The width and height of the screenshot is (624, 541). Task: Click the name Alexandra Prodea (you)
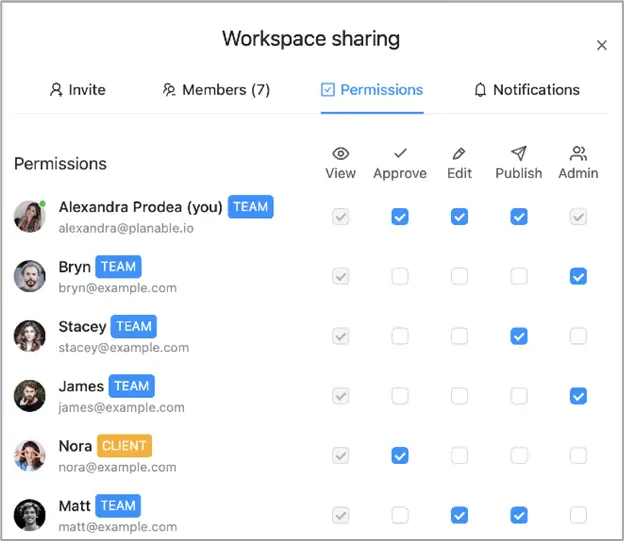click(x=140, y=207)
